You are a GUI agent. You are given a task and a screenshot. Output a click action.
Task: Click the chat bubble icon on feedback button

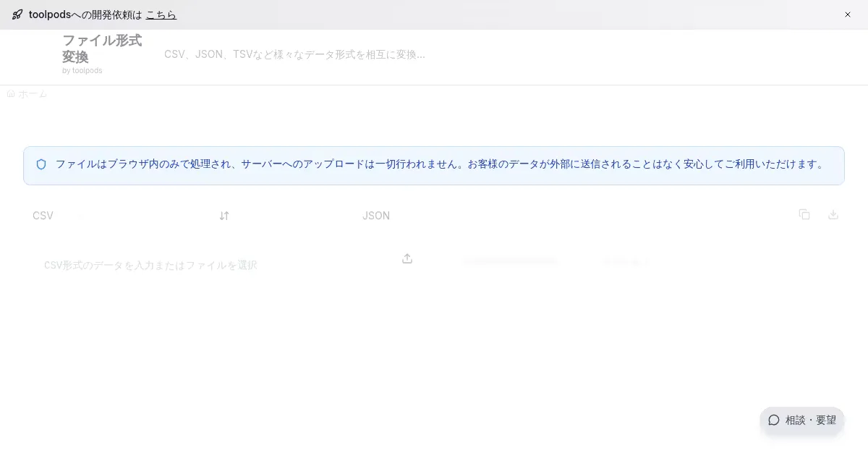pos(774,420)
